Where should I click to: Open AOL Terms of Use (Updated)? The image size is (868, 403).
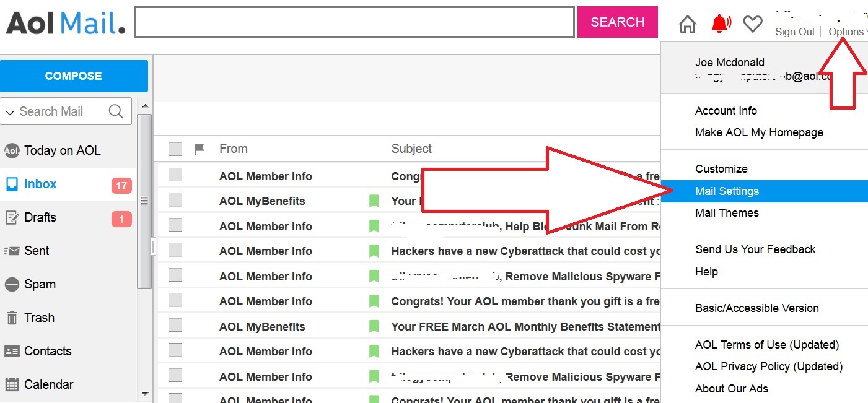tap(767, 345)
